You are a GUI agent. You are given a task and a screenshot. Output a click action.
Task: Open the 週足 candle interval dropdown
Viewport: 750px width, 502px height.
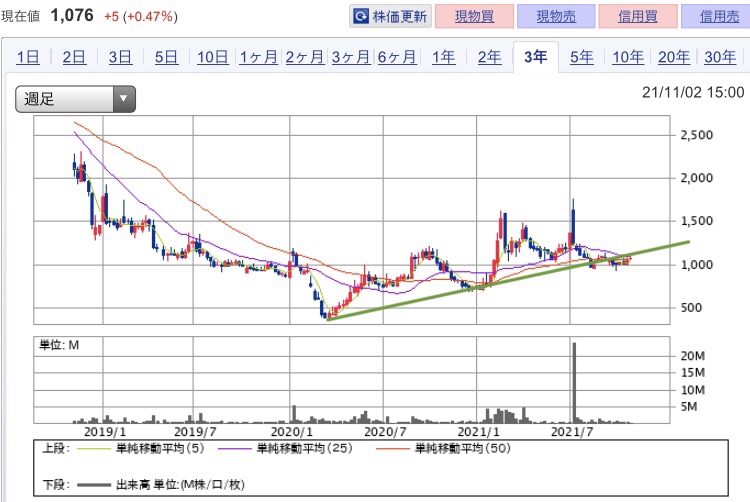click(x=76, y=99)
